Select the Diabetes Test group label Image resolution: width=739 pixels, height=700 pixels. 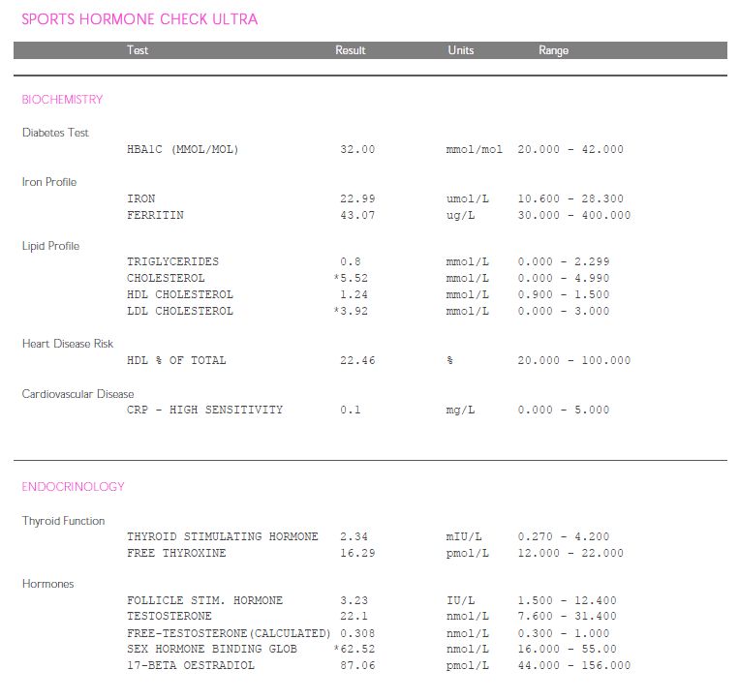[56, 133]
